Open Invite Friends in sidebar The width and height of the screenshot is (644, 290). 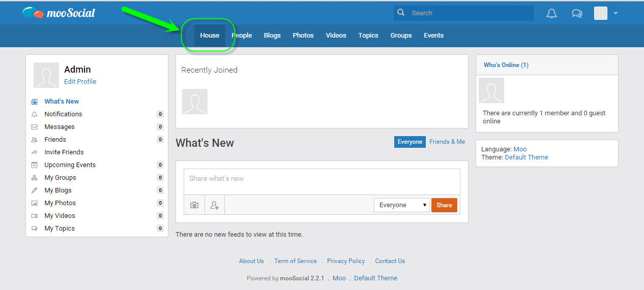pyautogui.click(x=64, y=152)
